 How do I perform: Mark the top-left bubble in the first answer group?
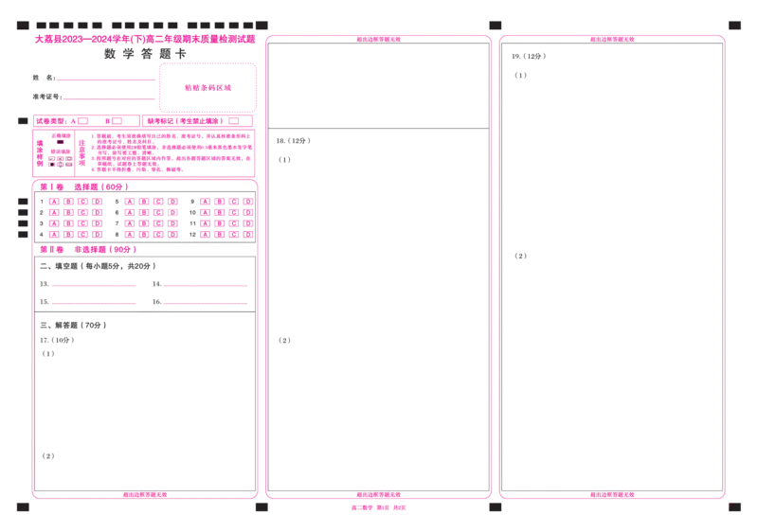53,203
